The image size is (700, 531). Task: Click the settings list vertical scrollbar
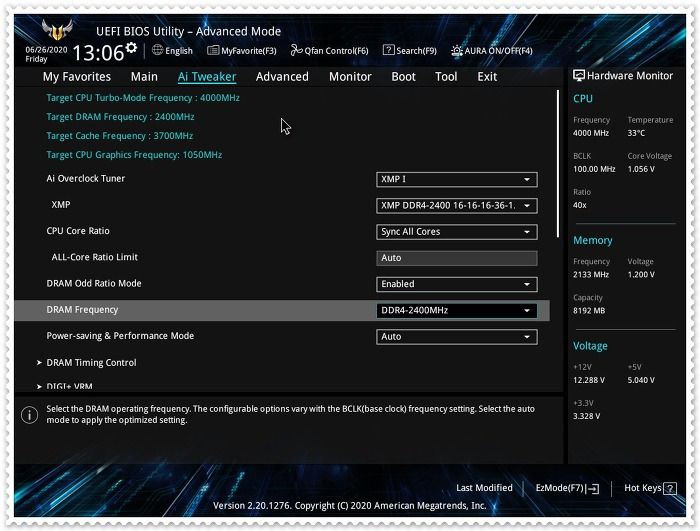558,163
